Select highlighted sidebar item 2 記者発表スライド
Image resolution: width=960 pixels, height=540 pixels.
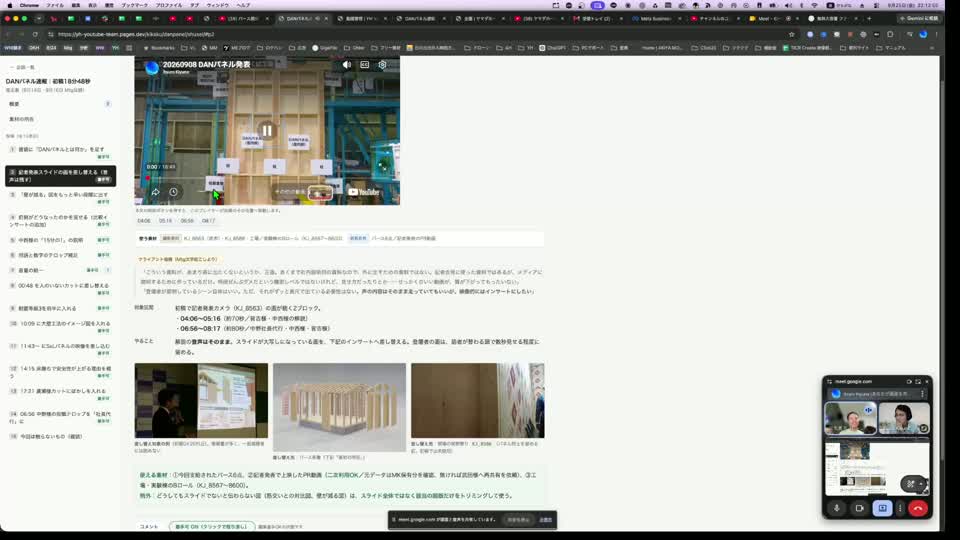tap(60, 176)
